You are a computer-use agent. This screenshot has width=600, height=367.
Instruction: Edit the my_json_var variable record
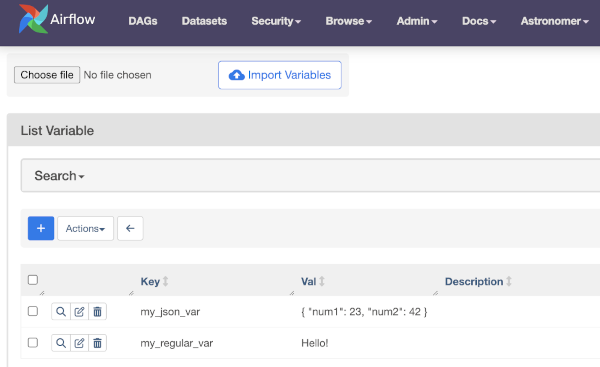click(x=79, y=312)
